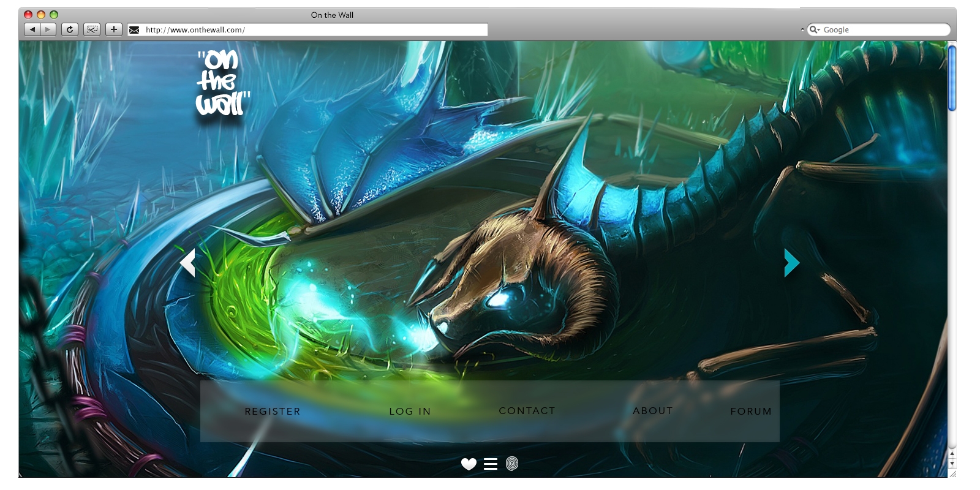Visit the FORUM link
Screen dimensions: 980x490
point(751,412)
